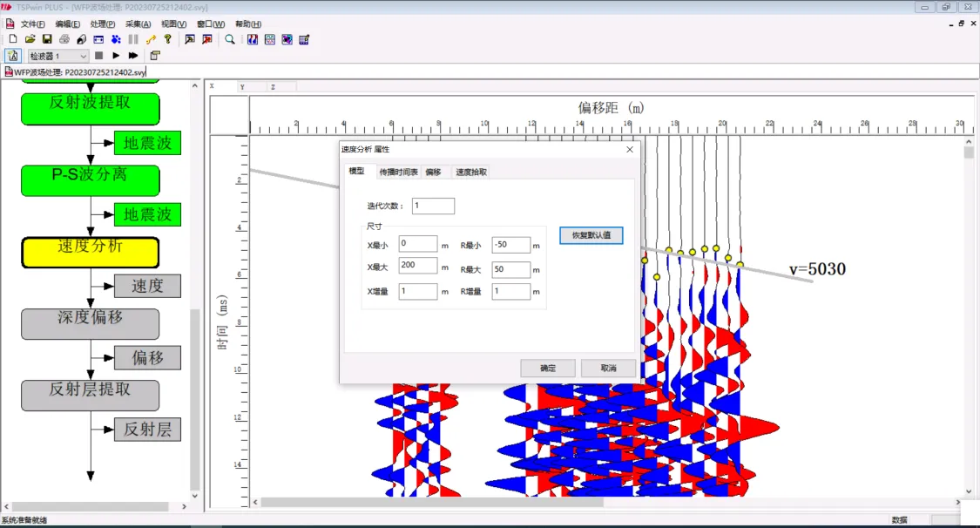Click the P-S波分离 flowchart step
980x528 pixels.
click(91, 180)
